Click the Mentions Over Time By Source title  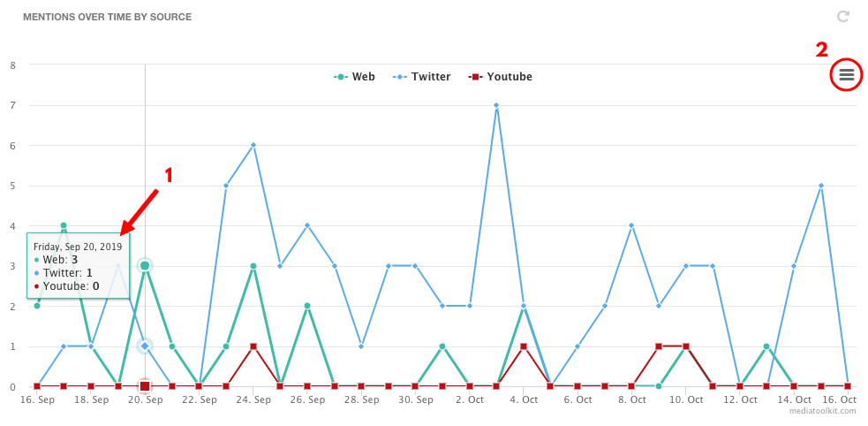tap(108, 17)
